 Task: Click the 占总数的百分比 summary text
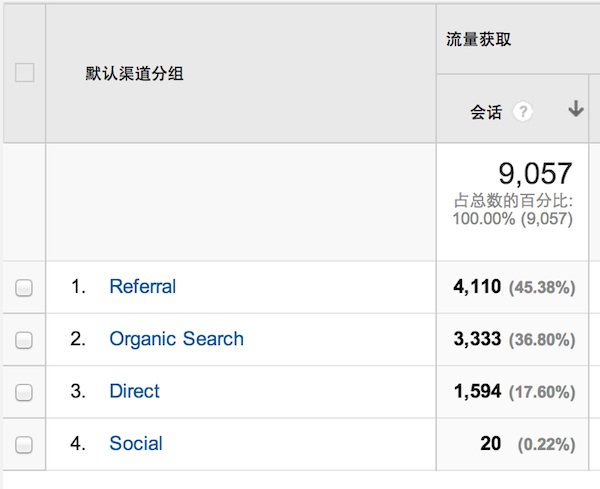511,201
